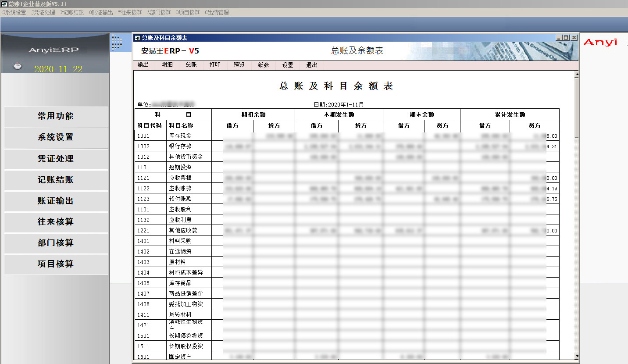Click 输出 in the report toolbar
The image size is (628, 364).
(143, 65)
